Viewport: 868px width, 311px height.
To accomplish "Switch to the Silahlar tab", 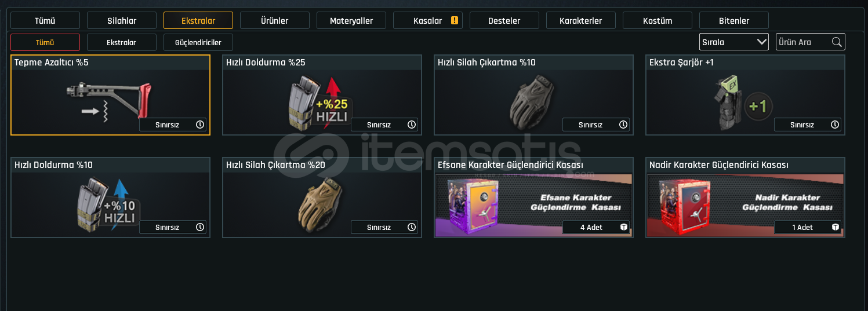I will click(122, 20).
